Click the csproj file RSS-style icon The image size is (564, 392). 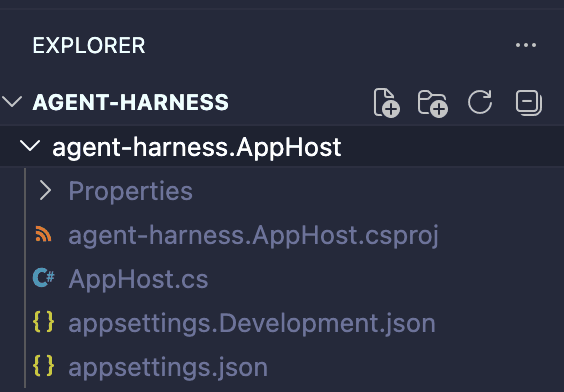click(43, 234)
